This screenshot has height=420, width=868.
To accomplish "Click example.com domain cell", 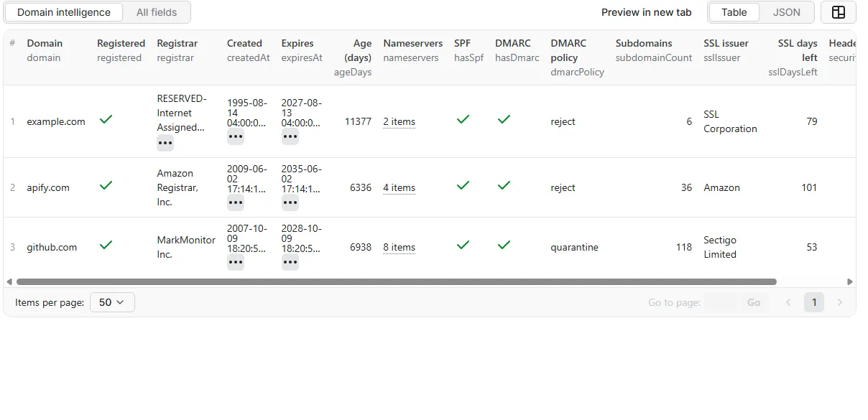I will (56, 121).
